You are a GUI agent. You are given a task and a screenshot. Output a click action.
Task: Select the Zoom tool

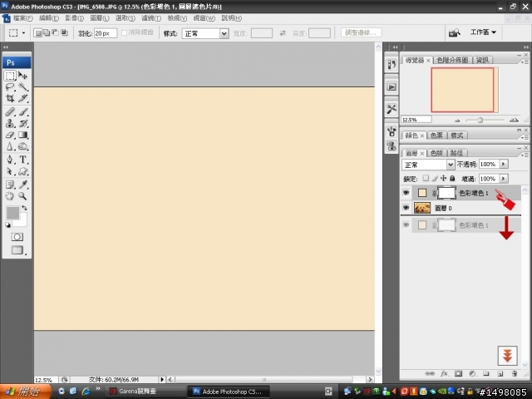[x=23, y=196]
